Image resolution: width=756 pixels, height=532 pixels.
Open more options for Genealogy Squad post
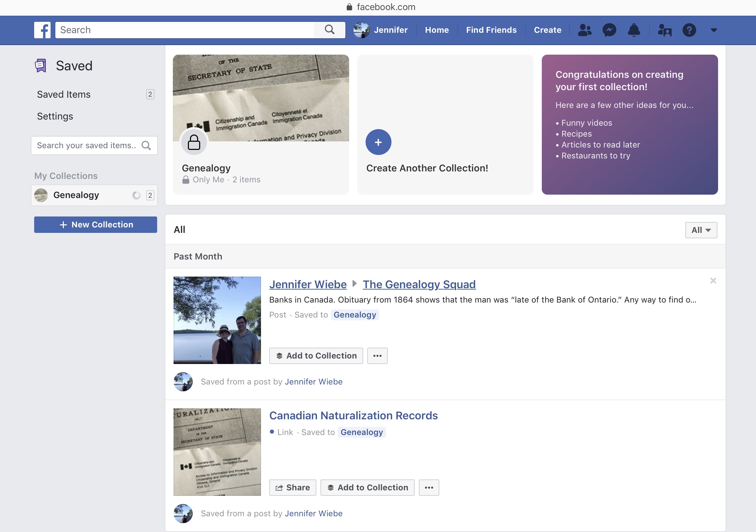tap(377, 356)
